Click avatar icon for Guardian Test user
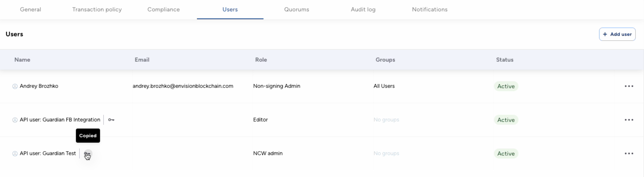 click(x=15, y=153)
